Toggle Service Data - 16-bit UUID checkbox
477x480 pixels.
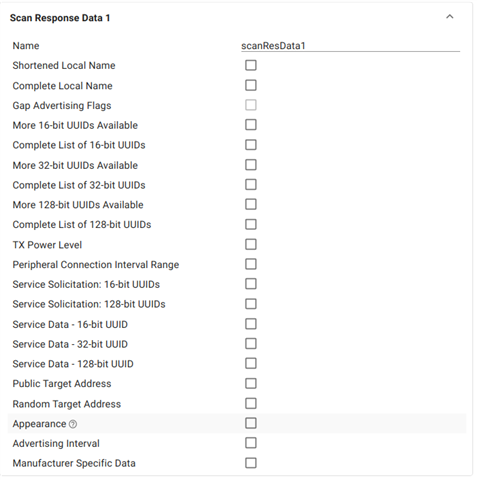coord(251,324)
